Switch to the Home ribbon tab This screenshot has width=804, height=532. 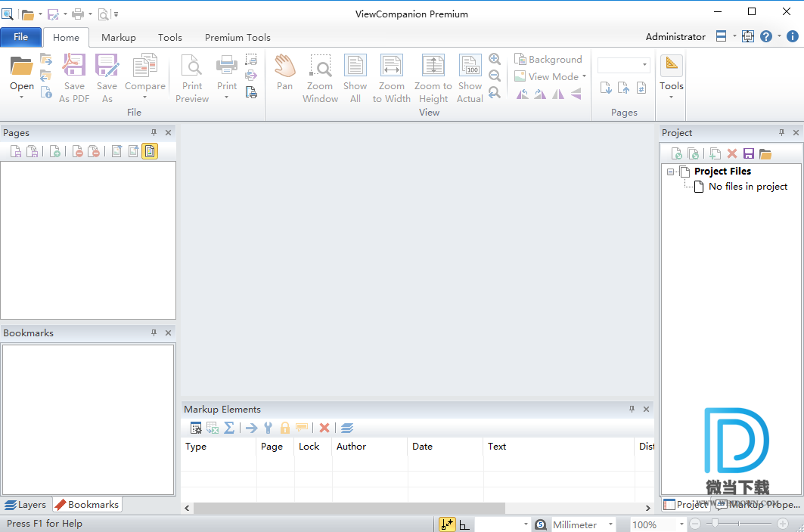[66, 38]
